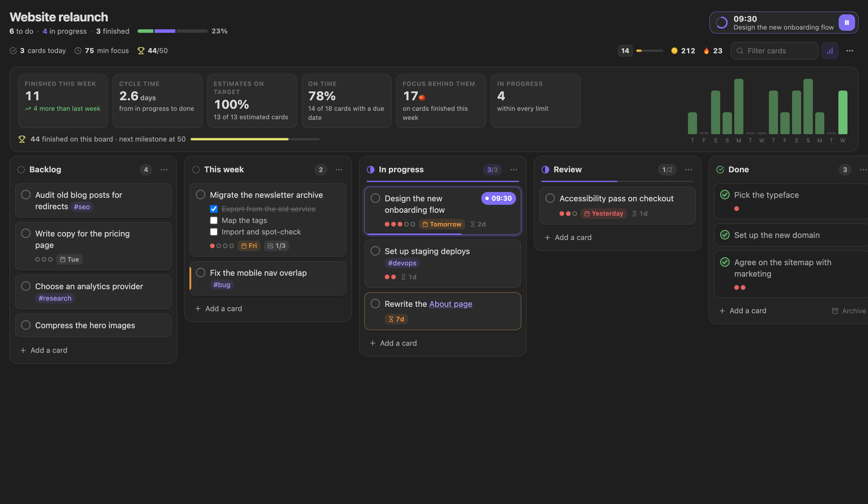The height and width of the screenshot is (504, 868).
Task: Open the Backlog column options menu
Action: [x=164, y=169]
